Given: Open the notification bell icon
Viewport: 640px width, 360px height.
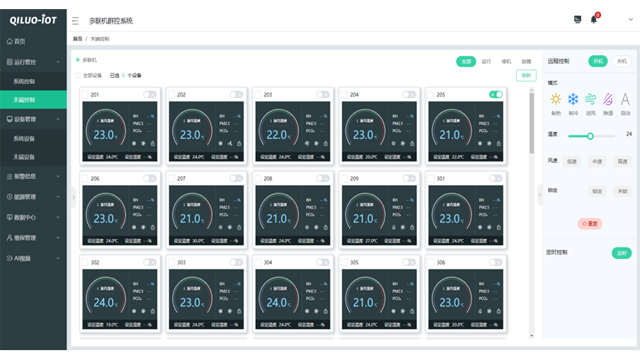Looking at the screenshot, I should pos(593,20).
